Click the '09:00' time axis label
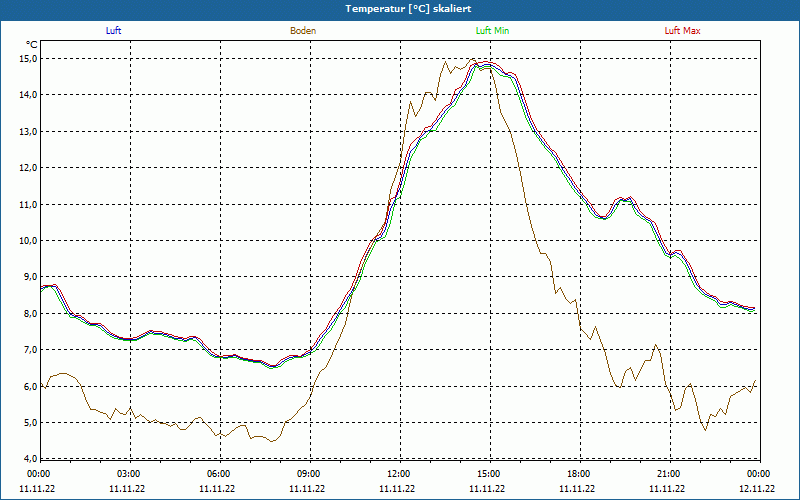Image resolution: width=800 pixels, height=500 pixels. click(x=307, y=474)
